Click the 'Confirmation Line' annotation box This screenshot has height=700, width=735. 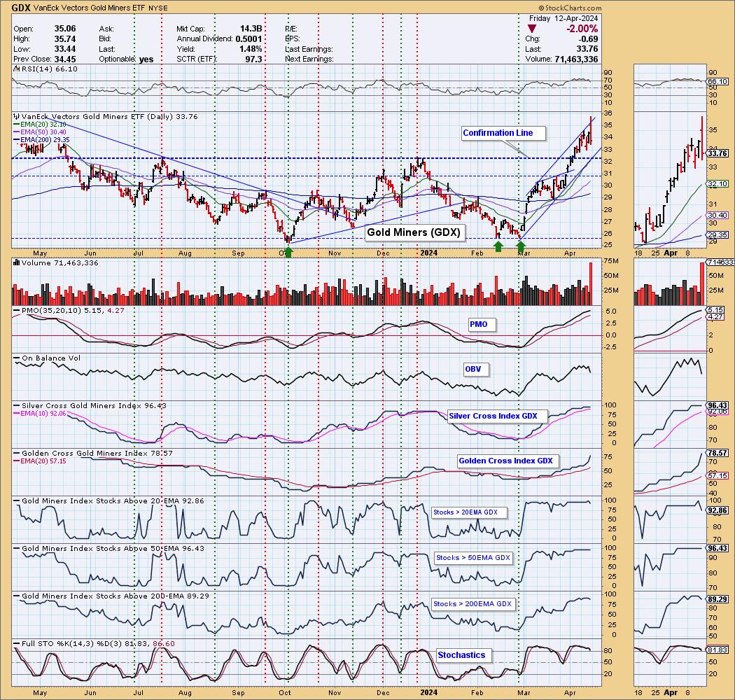point(503,133)
